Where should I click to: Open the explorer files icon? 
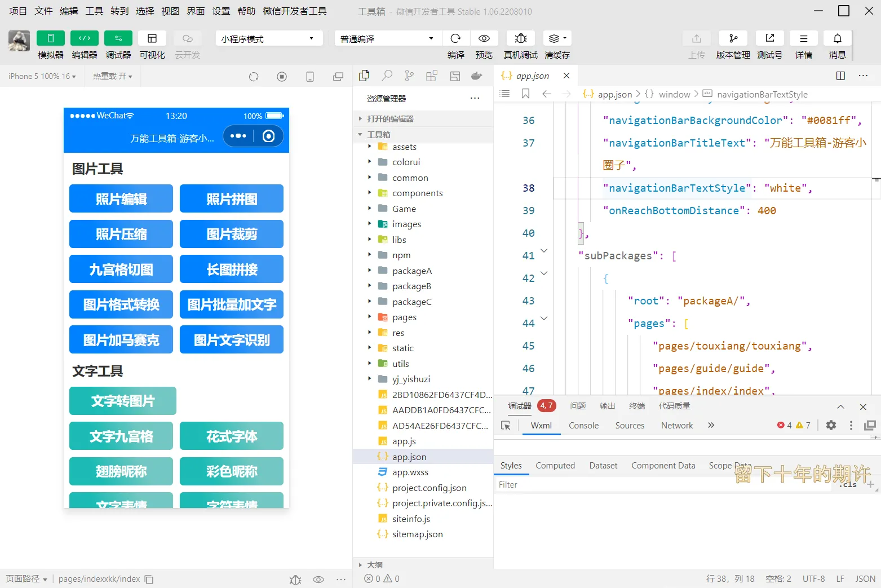click(364, 76)
